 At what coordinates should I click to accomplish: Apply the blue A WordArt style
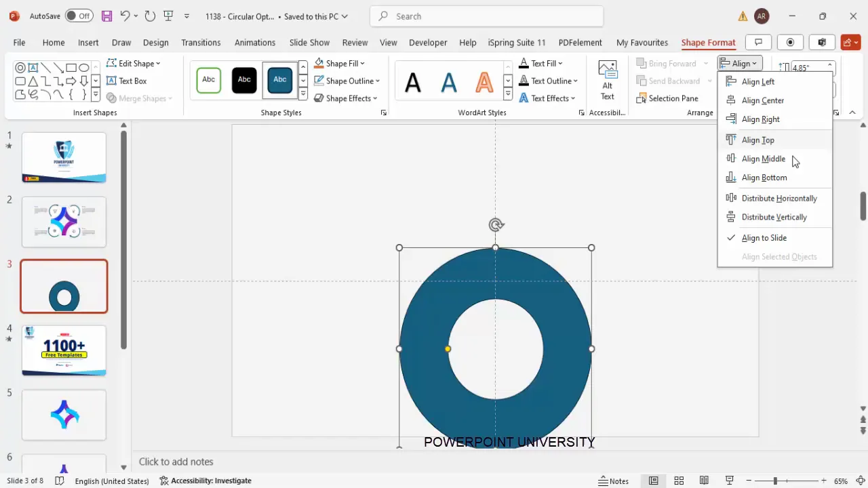[x=449, y=83]
